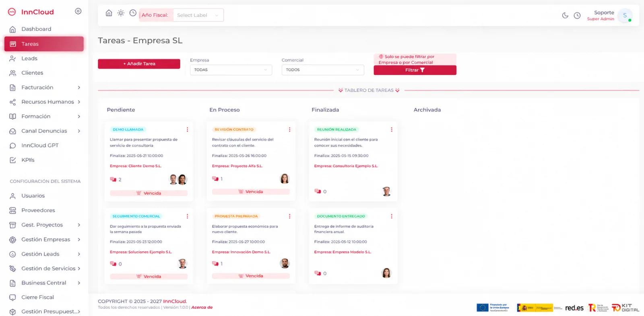Image resolution: width=644 pixels, height=316 pixels.
Task: Expand the Business Central submenu
Action: point(44,283)
